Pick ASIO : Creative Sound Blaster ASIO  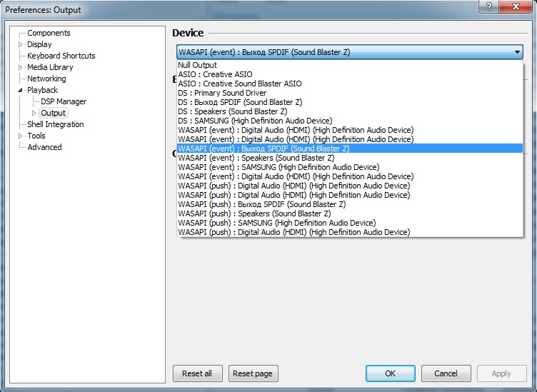(350, 84)
